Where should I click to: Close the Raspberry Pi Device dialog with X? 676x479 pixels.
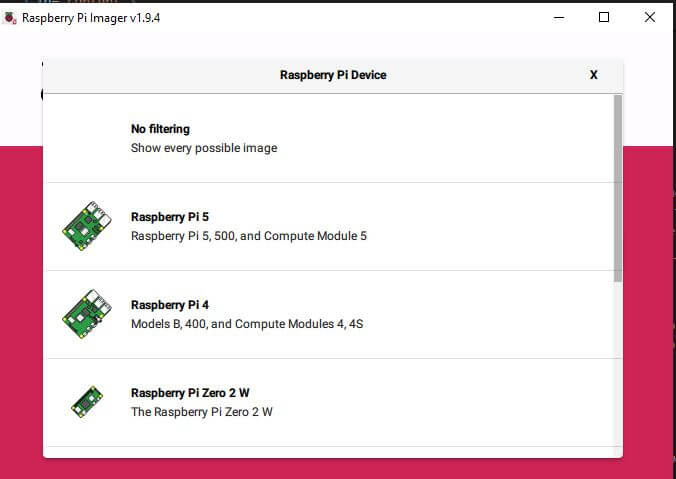tap(594, 75)
